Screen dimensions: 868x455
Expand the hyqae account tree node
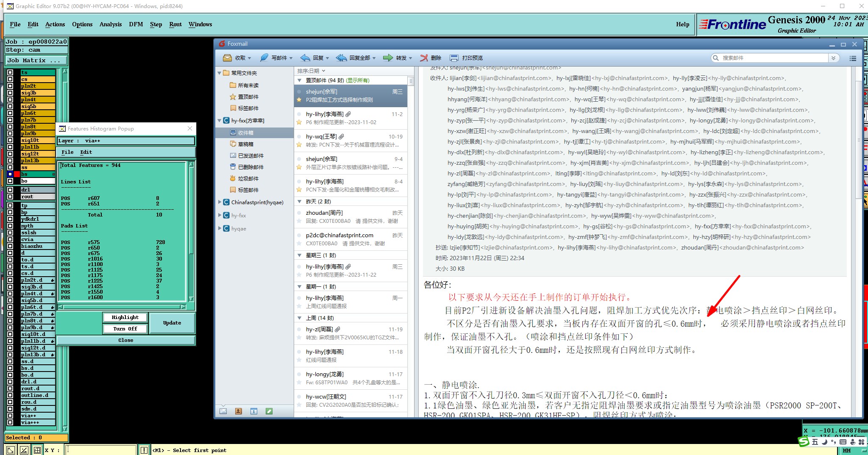point(220,228)
